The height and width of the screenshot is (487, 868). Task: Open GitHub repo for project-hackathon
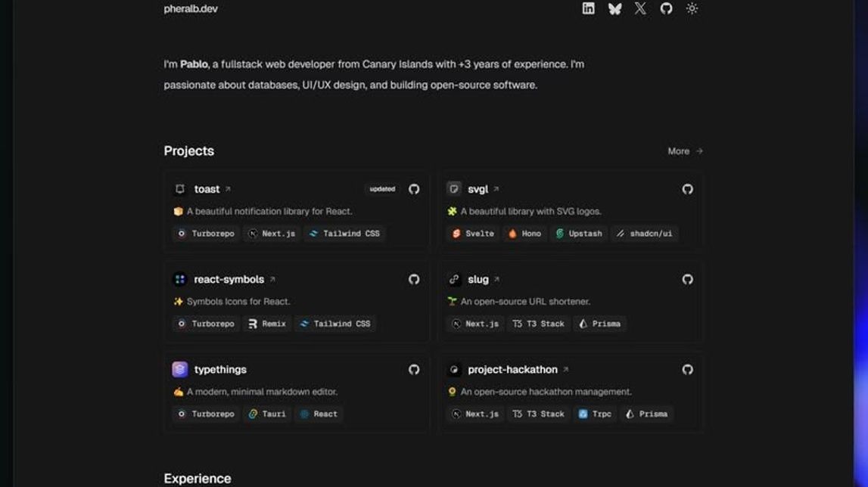[x=688, y=370]
